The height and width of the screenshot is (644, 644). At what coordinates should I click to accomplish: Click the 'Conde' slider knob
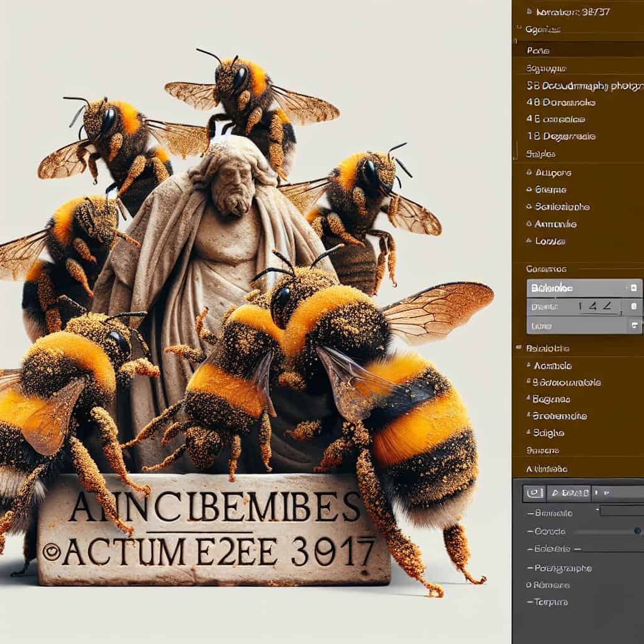coord(638,531)
